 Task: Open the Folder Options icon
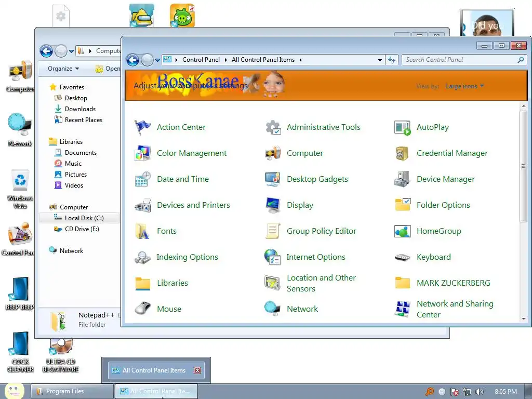403,205
